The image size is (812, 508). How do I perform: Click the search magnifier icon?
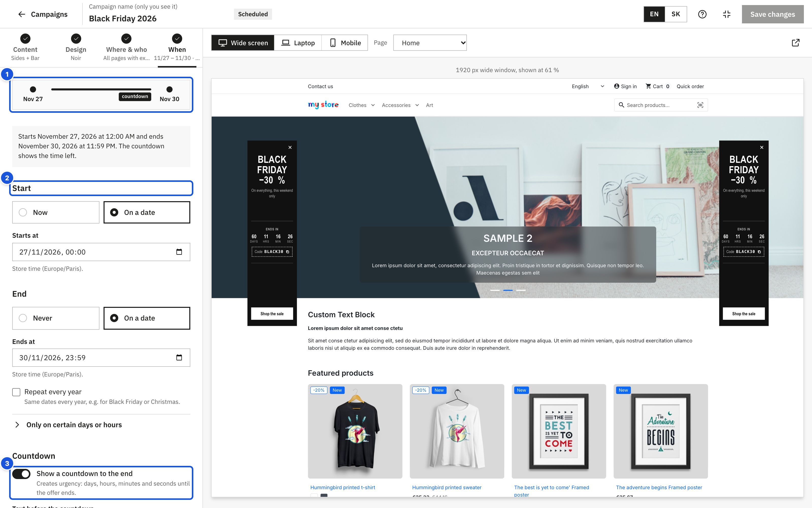(x=621, y=105)
